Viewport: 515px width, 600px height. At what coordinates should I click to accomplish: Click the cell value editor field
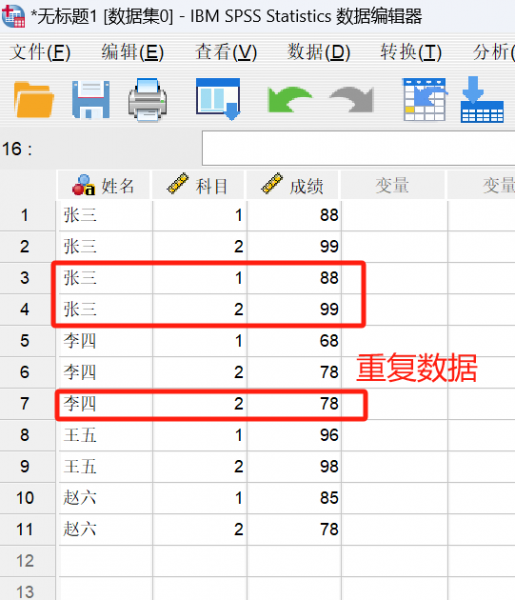pos(359,148)
